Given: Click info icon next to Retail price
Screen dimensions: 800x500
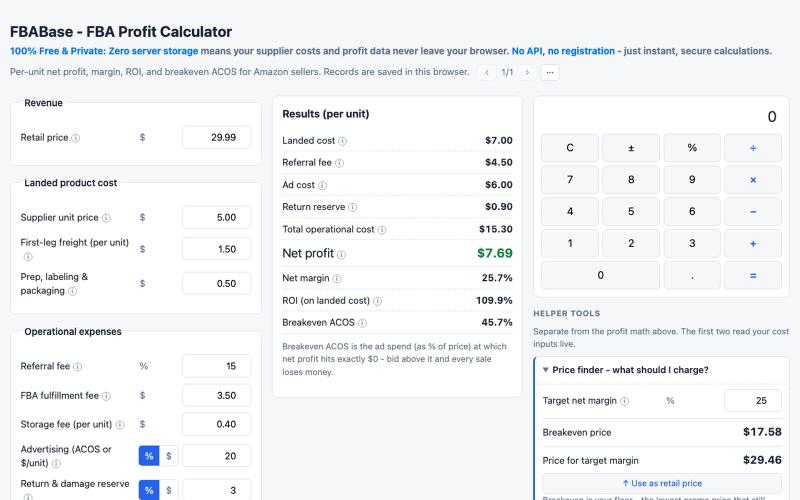Looking at the screenshot, I should (76, 138).
